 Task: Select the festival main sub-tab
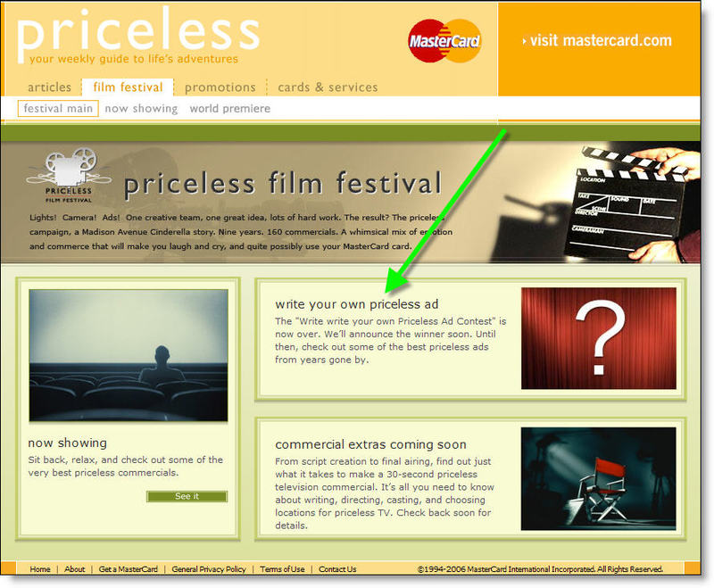(x=58, y=108)
